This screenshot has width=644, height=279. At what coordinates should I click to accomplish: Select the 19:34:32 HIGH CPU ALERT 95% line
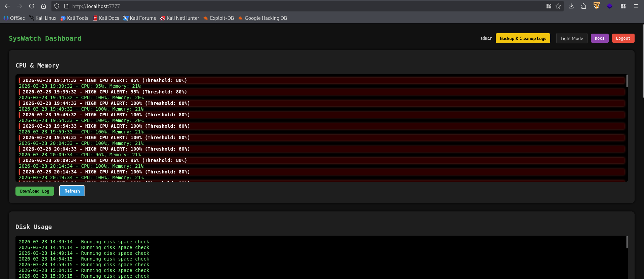(322, 80)
